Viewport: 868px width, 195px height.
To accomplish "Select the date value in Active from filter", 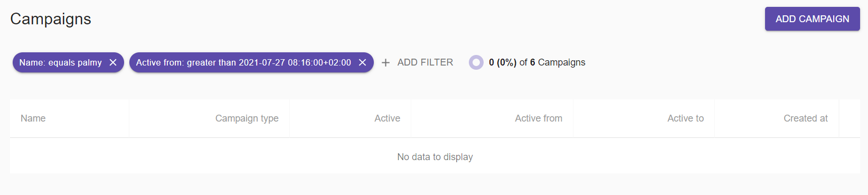I will (295, 62).
